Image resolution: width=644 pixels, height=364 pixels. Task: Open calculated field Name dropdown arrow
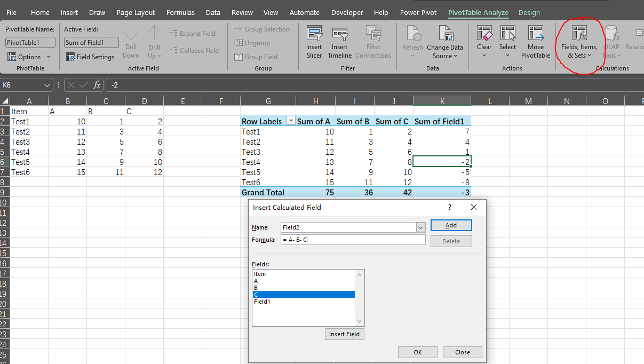(x=420, y=227)
